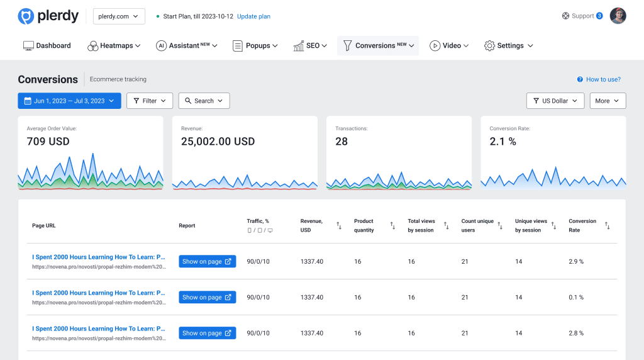This screenshot has height=360, width=644.
Task: Click the user avatar photo
Action: 618,16
